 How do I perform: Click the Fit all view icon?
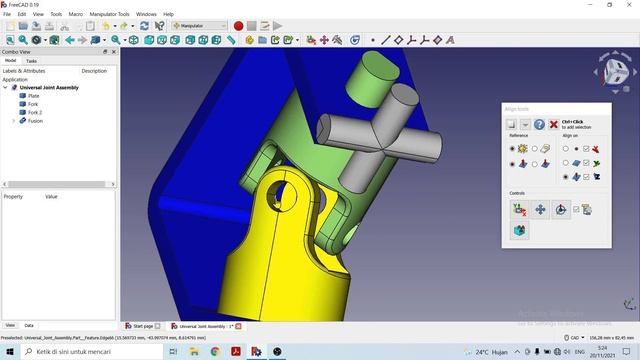pyautogui.click(x=10, y=40)
